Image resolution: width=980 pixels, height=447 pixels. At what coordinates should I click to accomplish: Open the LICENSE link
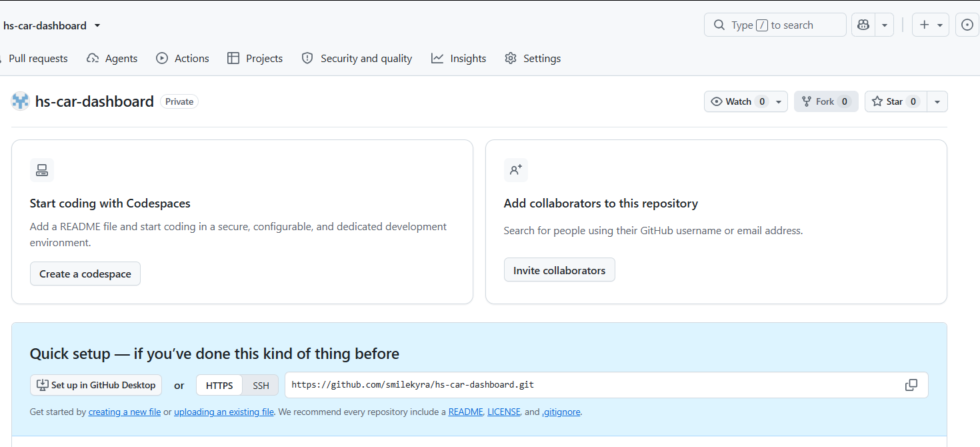click(x=504, y=412)
